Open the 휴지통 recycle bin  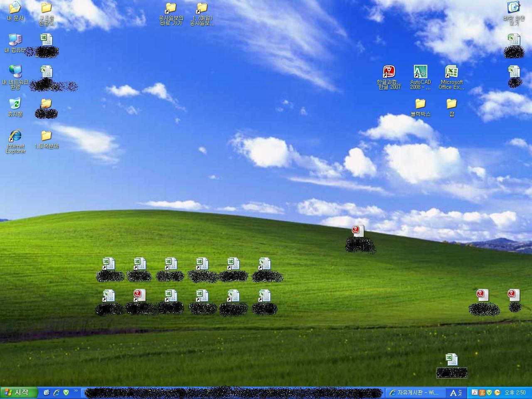point(15,107)
